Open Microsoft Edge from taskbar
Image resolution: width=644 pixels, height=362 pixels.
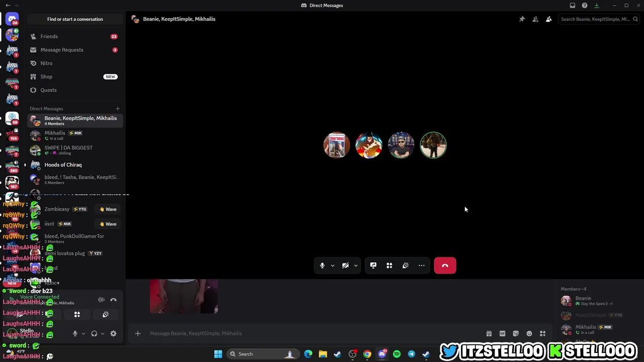(x=308, y=354)
